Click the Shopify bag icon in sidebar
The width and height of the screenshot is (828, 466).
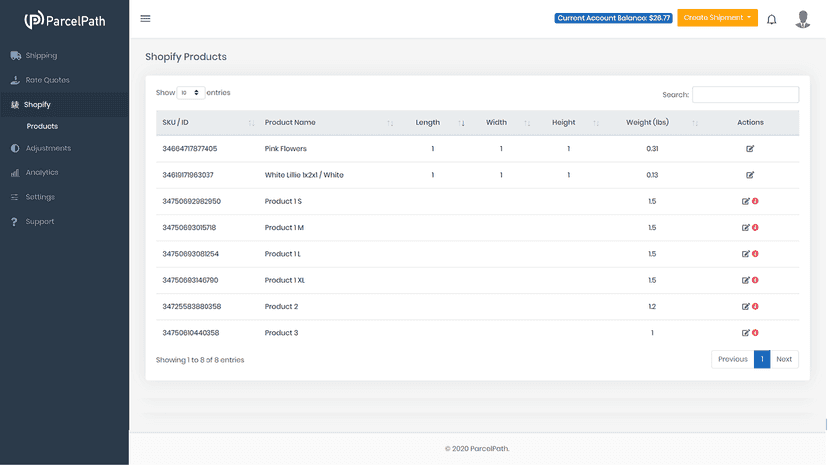(x=15, y=105)
